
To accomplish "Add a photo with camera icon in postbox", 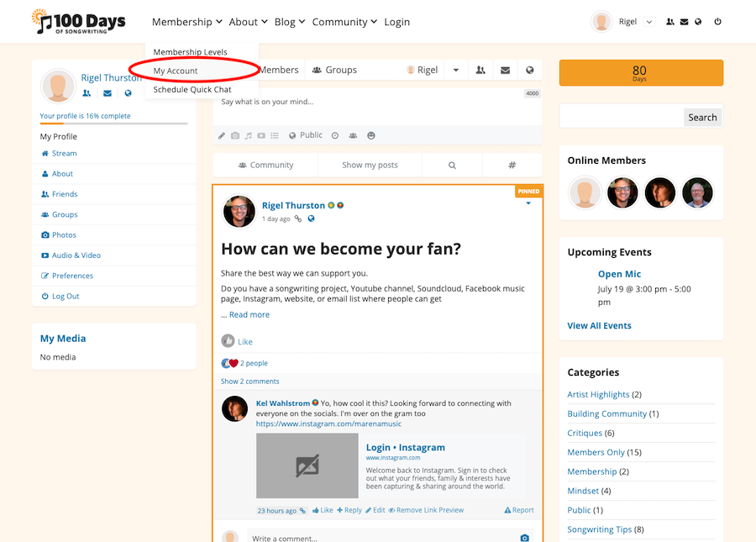I will (x=235, y=136).
